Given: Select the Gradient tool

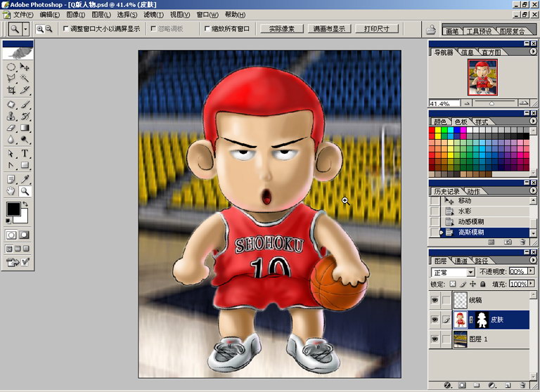Looking at the screenshot, I should pyautogui.click(x=25, y=128).
